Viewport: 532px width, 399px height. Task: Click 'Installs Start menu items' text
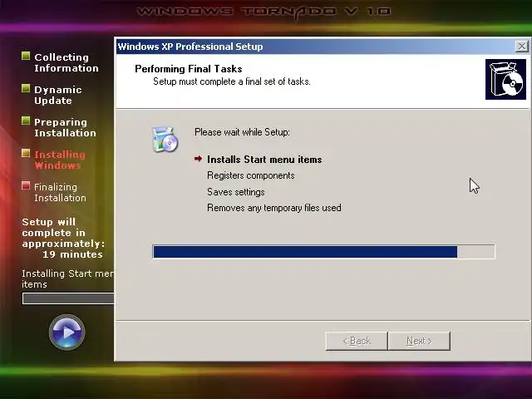pos(264,159)
